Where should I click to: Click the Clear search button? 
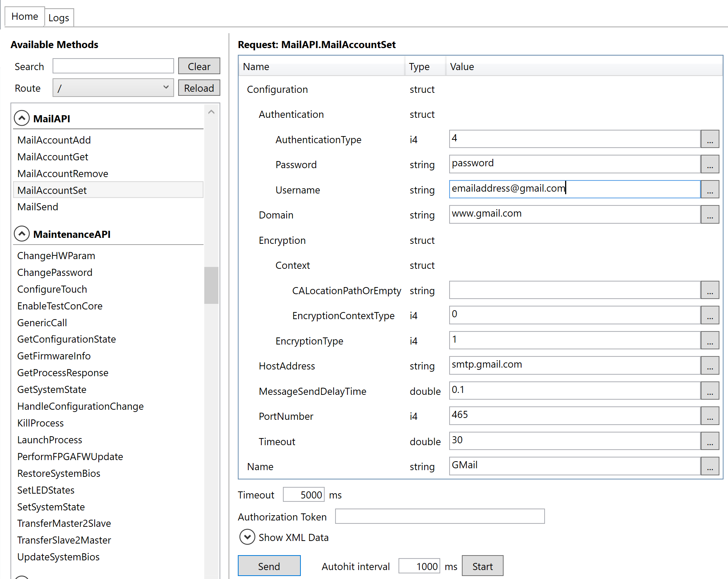pyautogui.click(x=199, y=66)
